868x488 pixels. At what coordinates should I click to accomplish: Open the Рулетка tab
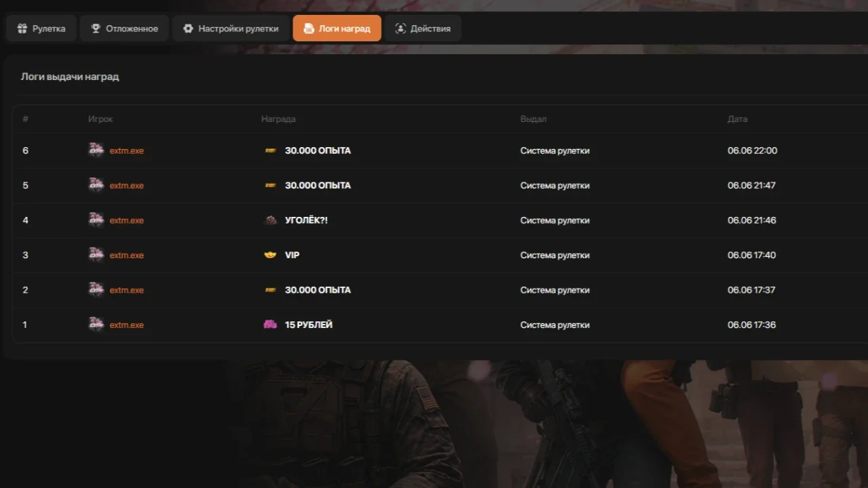(x=41, y=28)
